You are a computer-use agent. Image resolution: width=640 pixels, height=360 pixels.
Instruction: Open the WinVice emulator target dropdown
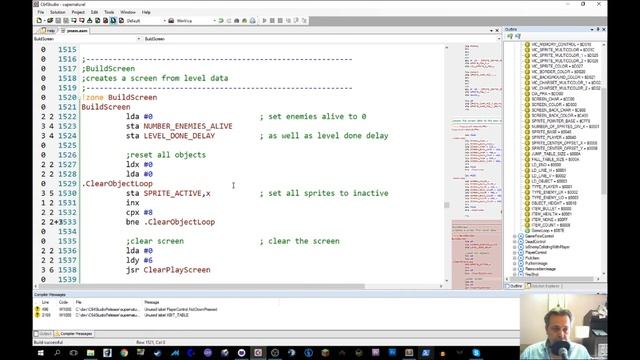pos(196,20)
